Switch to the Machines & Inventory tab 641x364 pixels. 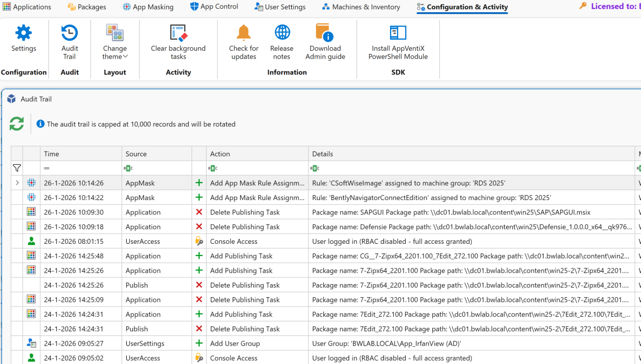tap(361, 7)
